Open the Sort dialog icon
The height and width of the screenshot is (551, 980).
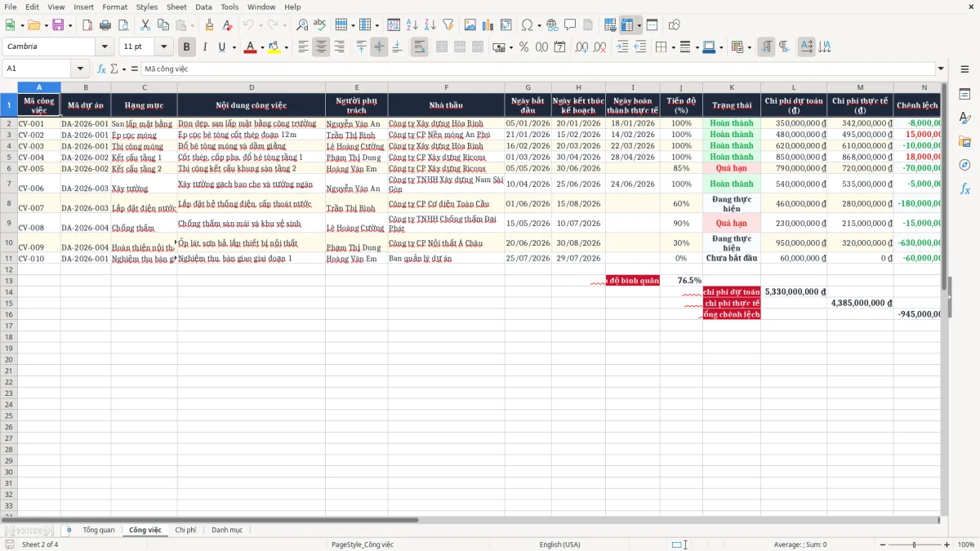(x=394, y=25)
